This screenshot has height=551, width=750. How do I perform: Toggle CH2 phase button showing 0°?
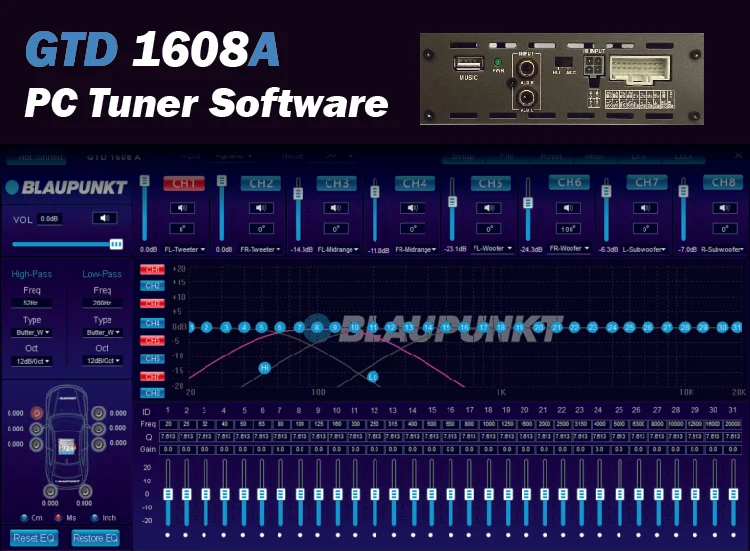(261, 229)
